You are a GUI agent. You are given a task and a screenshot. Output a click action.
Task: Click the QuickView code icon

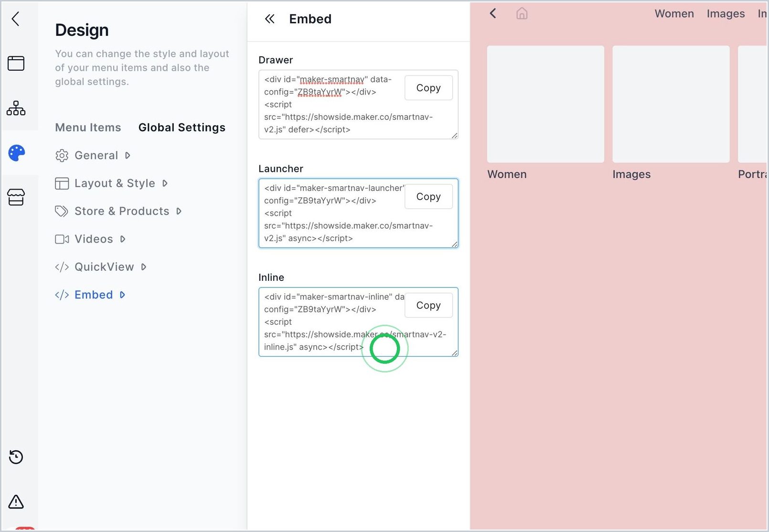tap(62, 267)
